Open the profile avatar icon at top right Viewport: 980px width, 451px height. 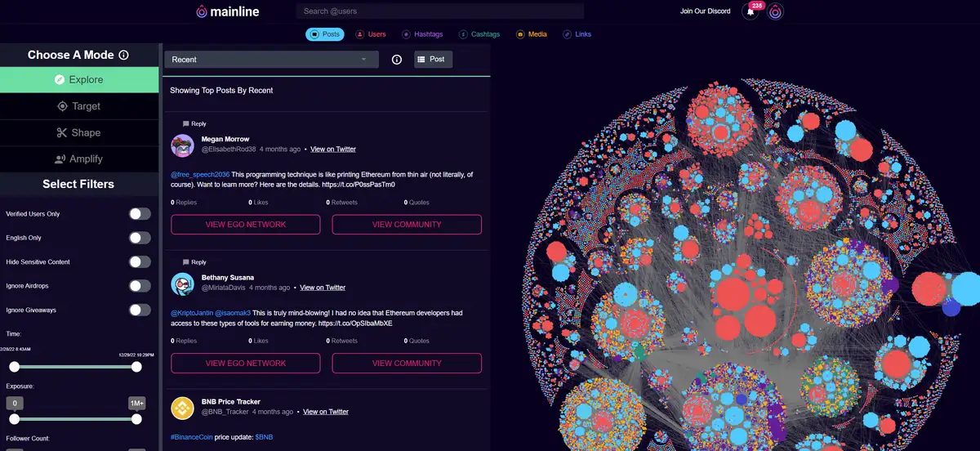point(775,11)
